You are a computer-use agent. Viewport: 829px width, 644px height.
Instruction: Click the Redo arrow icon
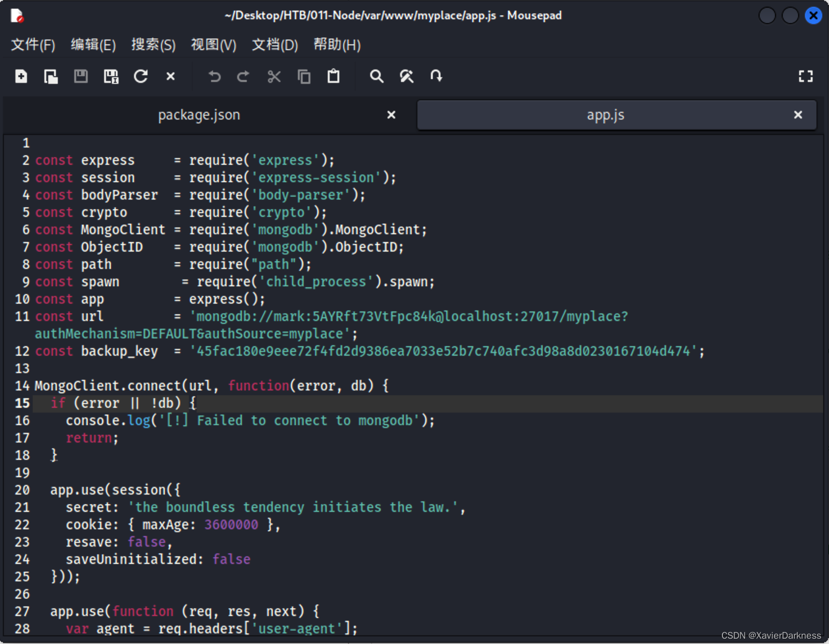click(x=243, y=76)
